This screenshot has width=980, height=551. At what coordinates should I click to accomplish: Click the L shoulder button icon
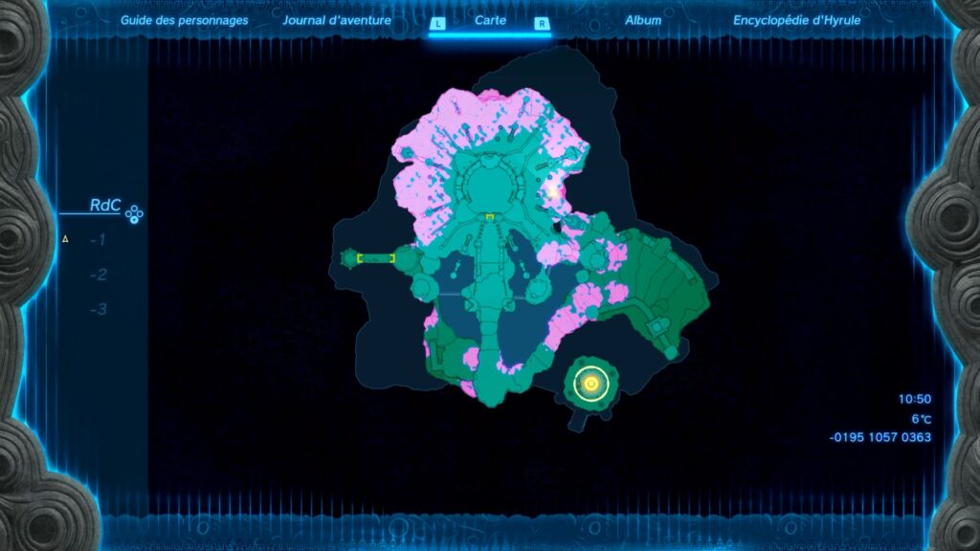[437, 24]
